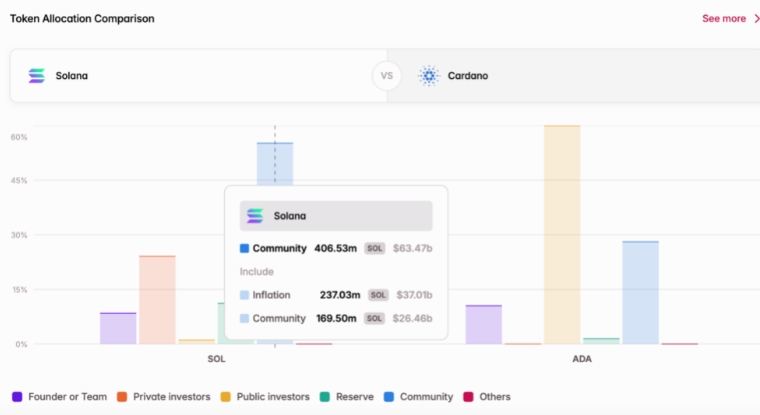Click the Include label in tooltip
This screenshot has width=760, height=415.
point(256,271)
